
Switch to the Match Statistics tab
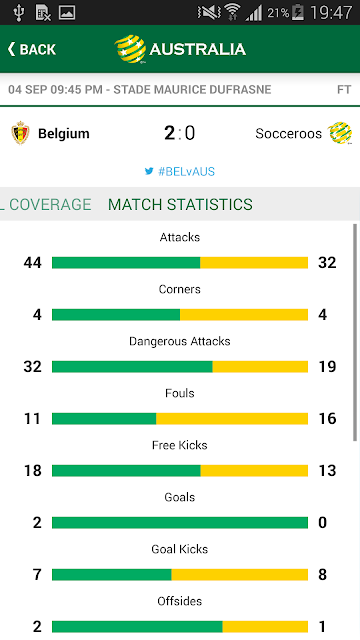[180, 204]
